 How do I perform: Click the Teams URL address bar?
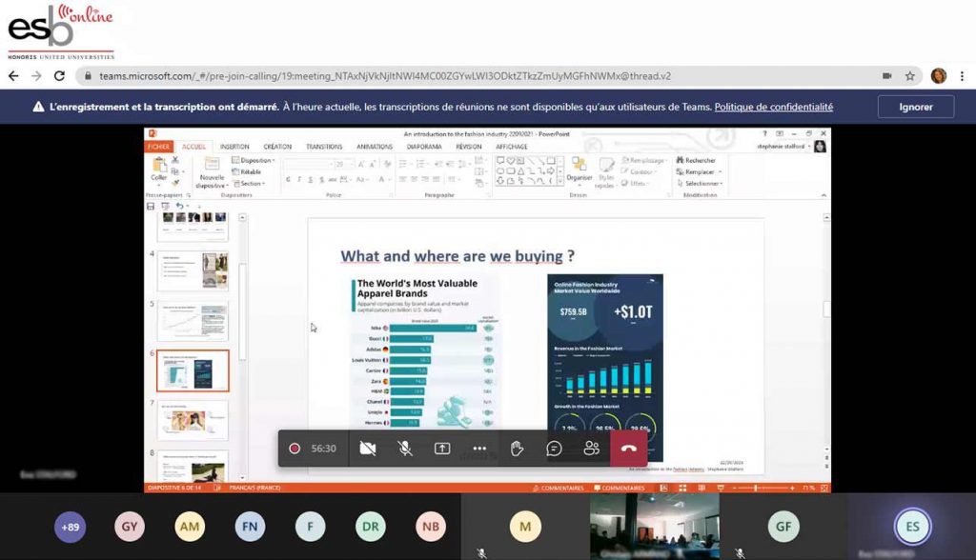(x=385, y=76)
